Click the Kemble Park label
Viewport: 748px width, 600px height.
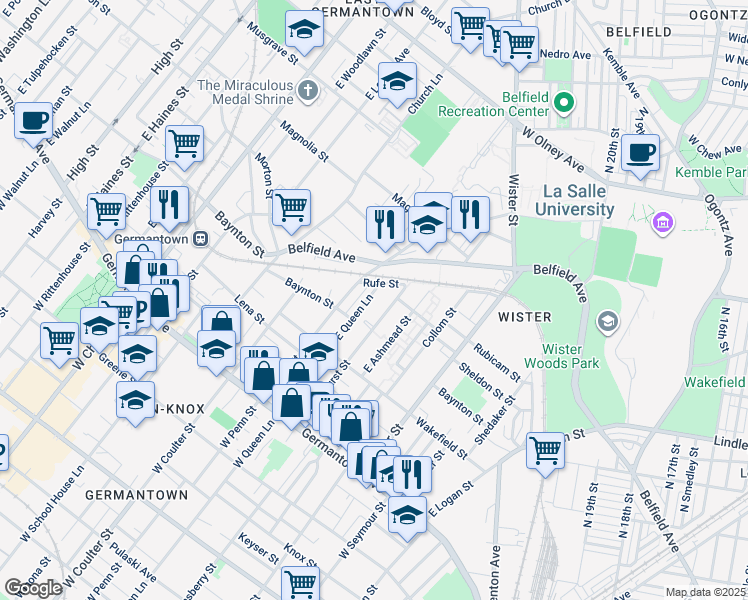tap(711, 172)
